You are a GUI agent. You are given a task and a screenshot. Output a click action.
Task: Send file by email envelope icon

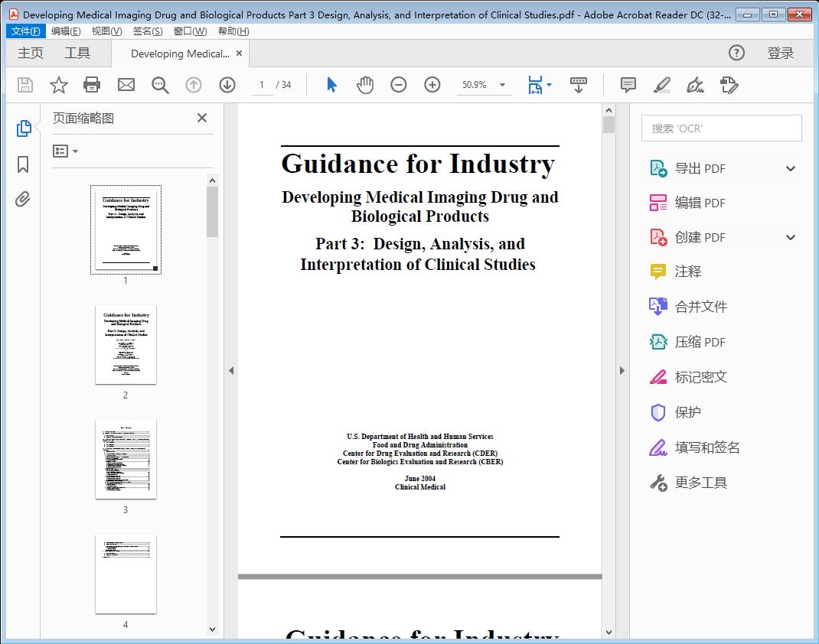(126, 85)
